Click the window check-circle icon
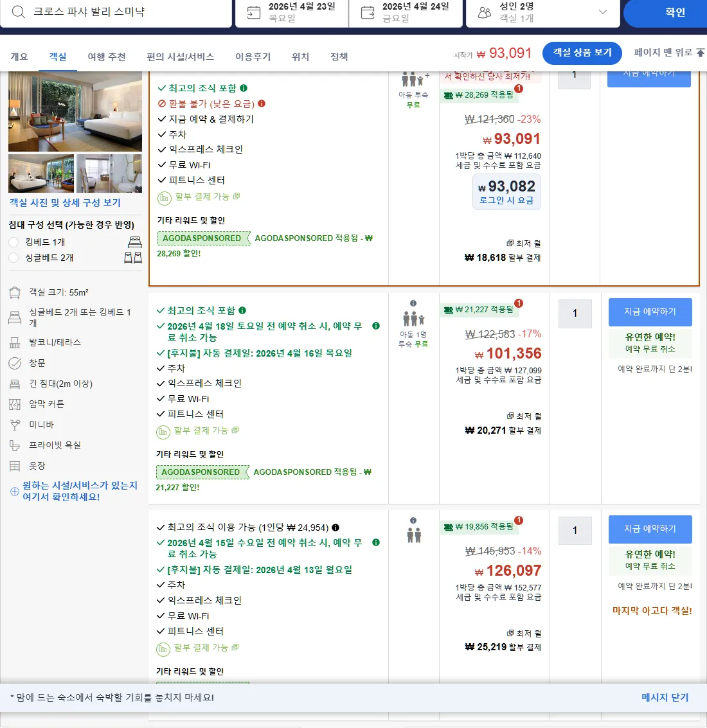 (x=15, y=363)
